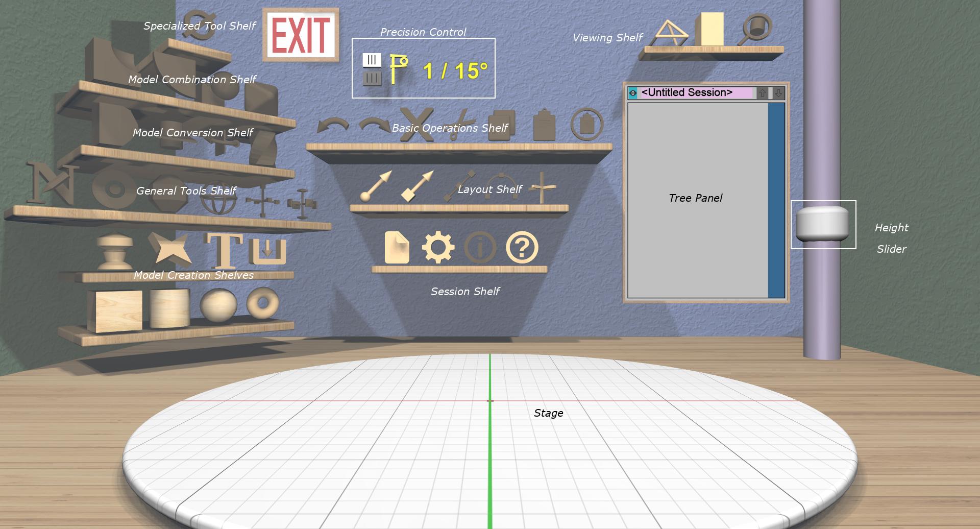
Task: Open the Help question mark icon
Action: tap(522, 248)
